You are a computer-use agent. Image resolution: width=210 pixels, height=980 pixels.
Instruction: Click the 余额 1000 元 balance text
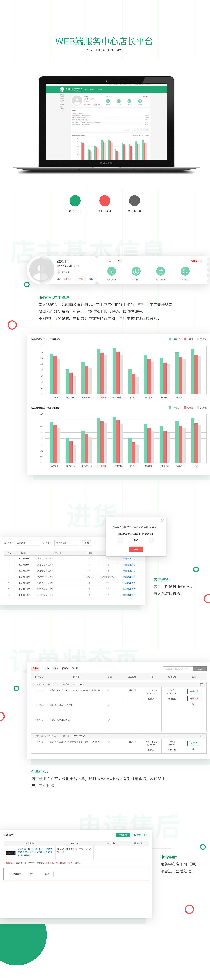coord(64,279)
